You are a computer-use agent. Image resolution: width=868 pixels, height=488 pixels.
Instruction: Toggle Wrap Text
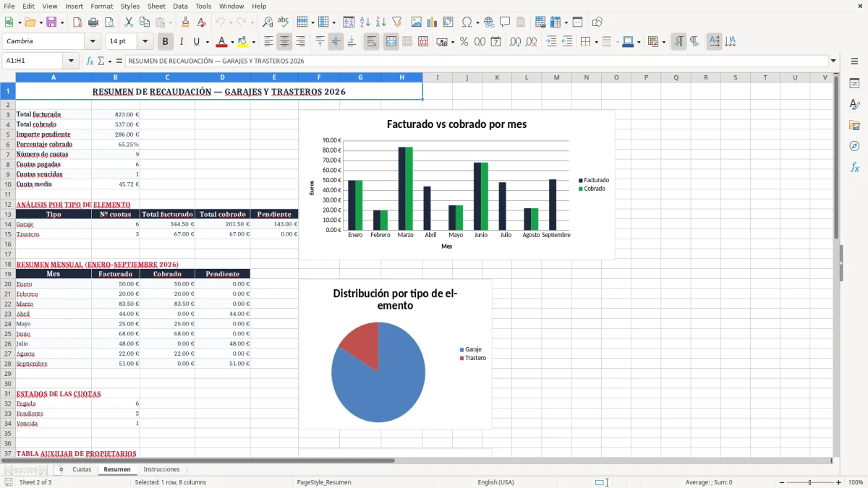[371, 42]
